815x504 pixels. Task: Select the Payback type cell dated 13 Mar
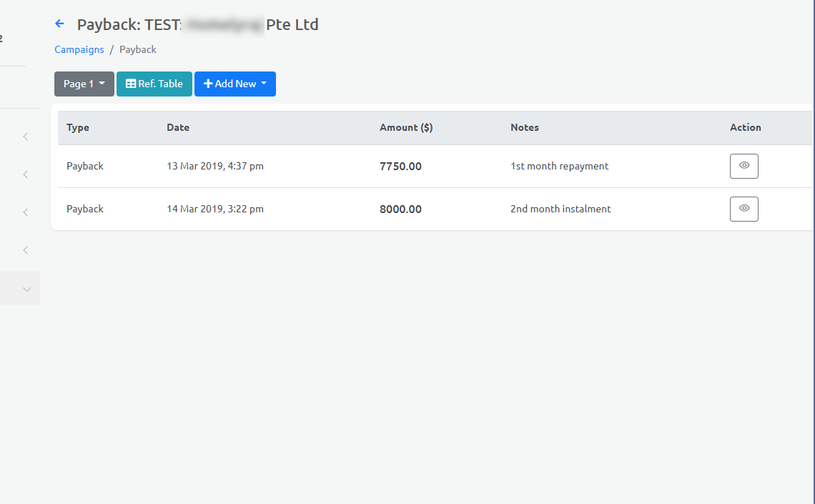point(85,167)
